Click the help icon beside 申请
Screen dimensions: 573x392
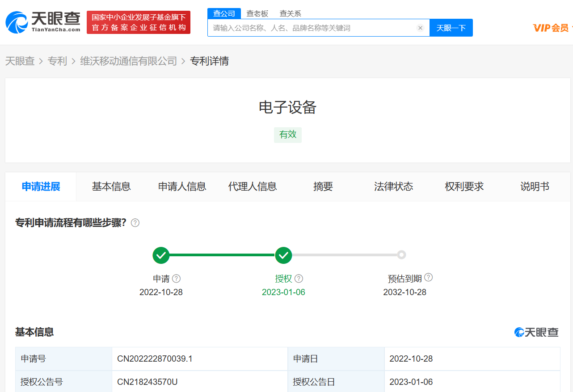pos(177,279)
